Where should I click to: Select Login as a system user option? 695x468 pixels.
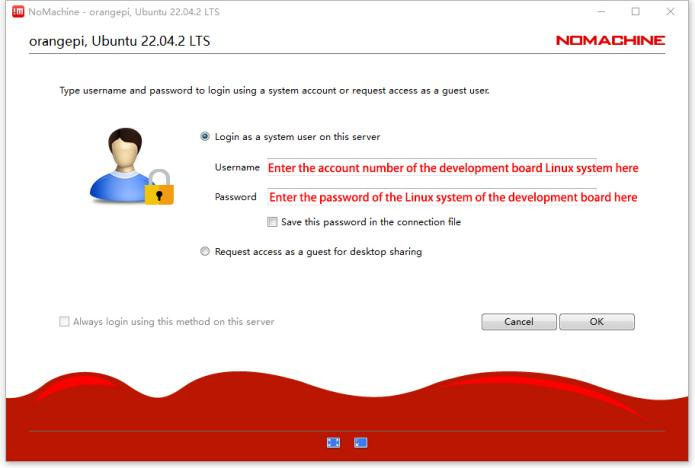[206, 136]
